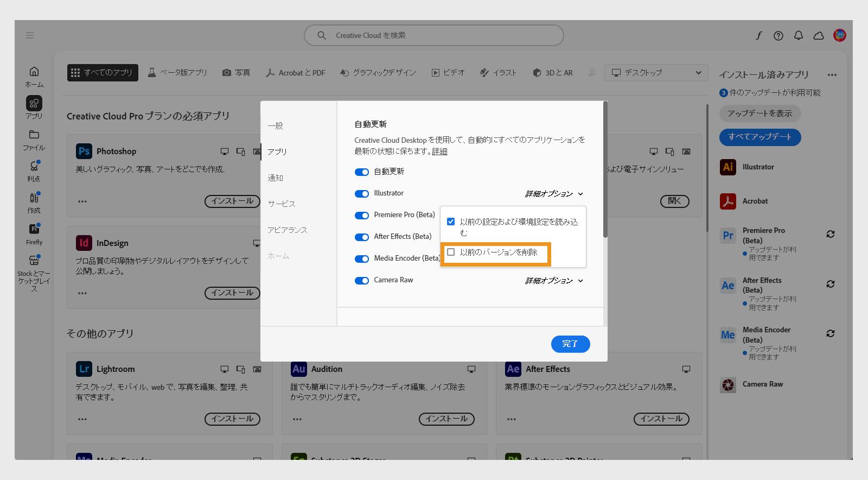This screenshot has height=480, width=868.
Task: Open the fonts icon in top bar
Action: coord(758,35)
